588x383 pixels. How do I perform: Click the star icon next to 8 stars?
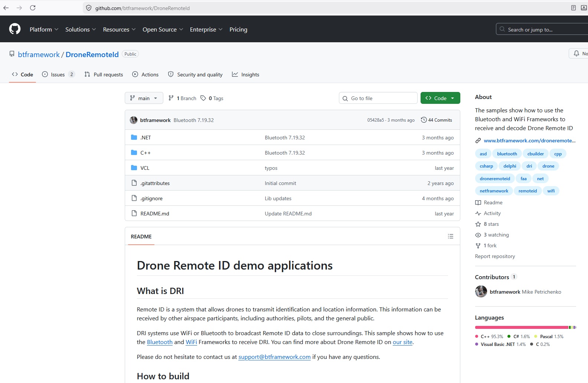(478, 224)
